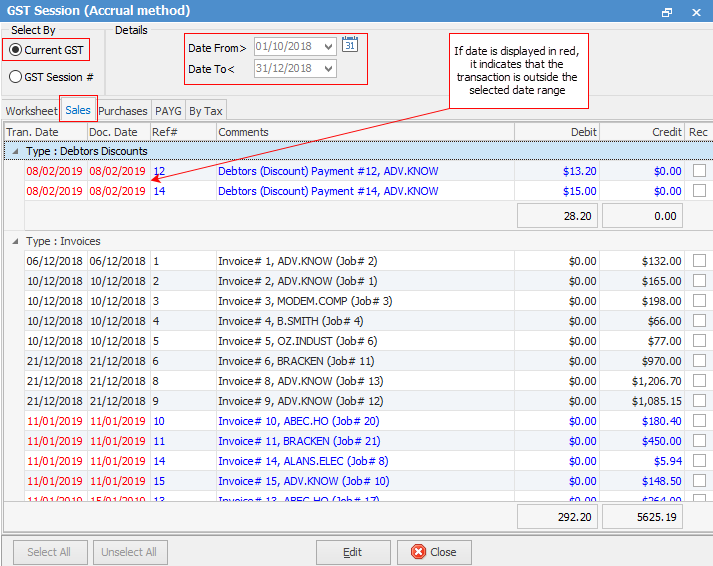Open the By Tax tab
The height and width of the screenshot is (566, 713).
[x=206, y=111]
